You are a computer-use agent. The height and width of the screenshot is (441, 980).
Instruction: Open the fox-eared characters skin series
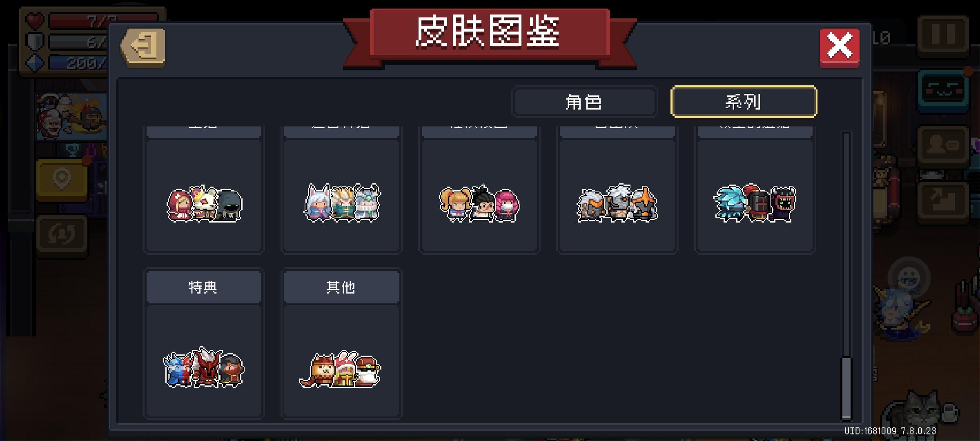tap(341, 190)
